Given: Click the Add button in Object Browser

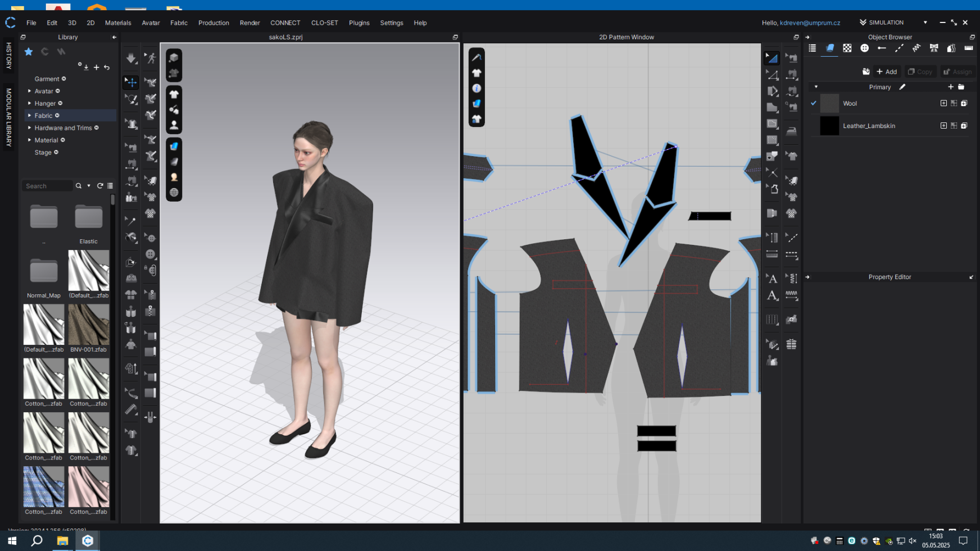Looking at the screenshot, I should 887,72.
